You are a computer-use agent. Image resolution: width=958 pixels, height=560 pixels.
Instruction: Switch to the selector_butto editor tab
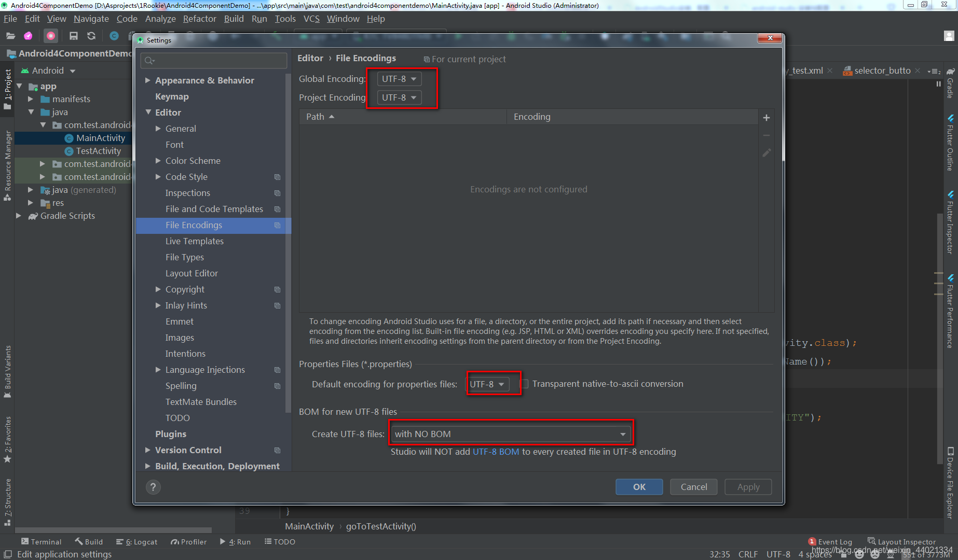(x=882, y=71)
